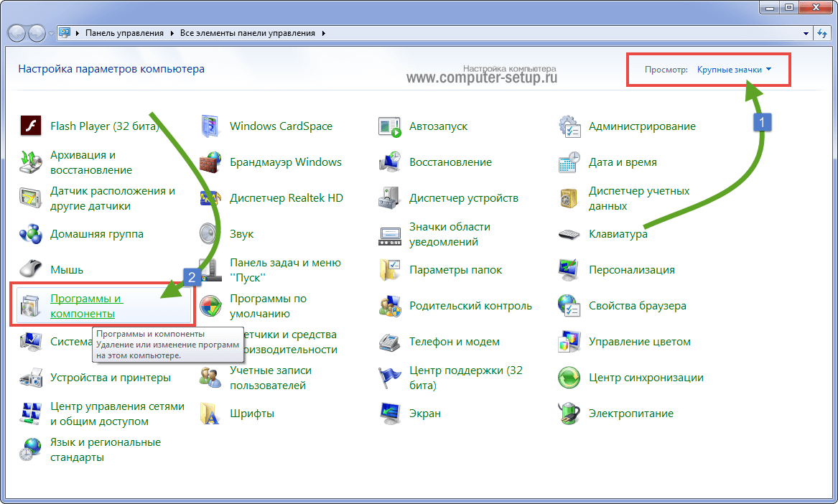Open the Крупные значки view dropdown
Viewport: 838px width, 504px height.
coord(734,70)
